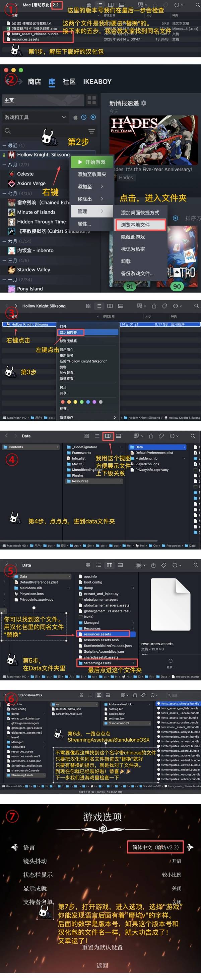The height and width of the screenshot is (980, 201).
Task: Select the red-boxed column view icon in Finder
Action: pyautogui.click(x=108, y=435)
